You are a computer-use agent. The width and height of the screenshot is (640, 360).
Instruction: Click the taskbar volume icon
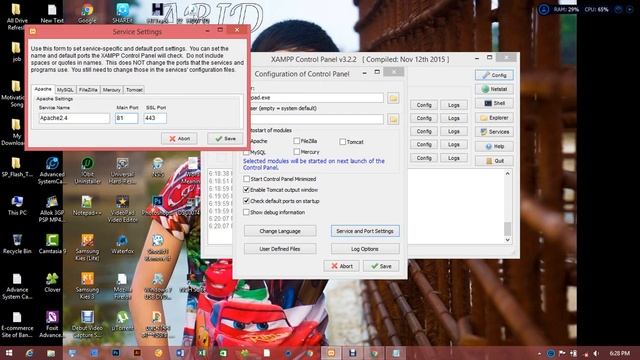[x=596, y=353]
